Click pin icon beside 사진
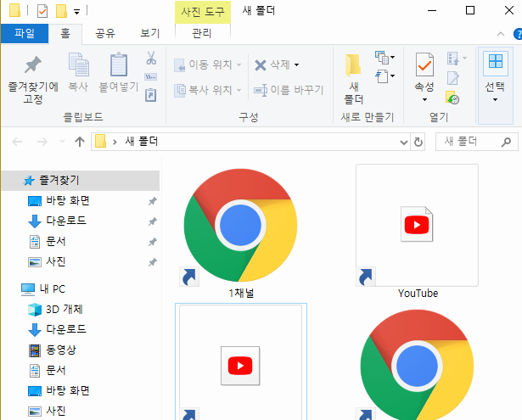Viewport: 522px width, 420px height. tap(153, 262)
